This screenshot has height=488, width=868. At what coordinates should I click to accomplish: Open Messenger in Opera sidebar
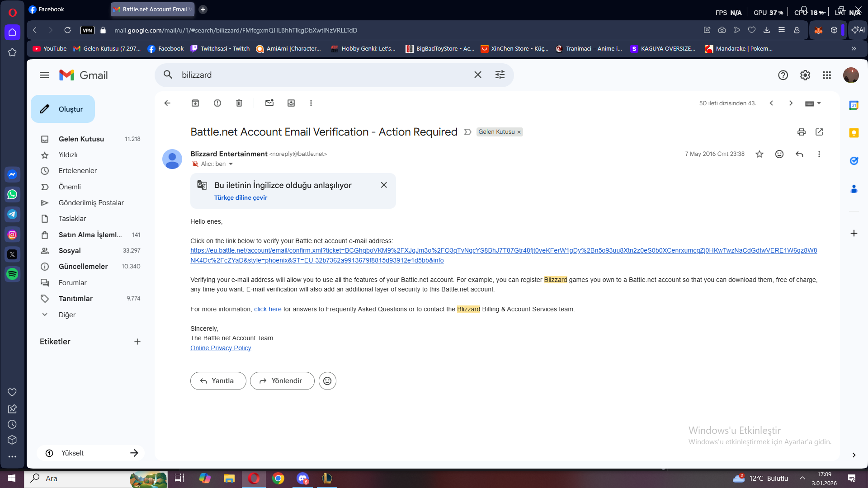point(12,174)
